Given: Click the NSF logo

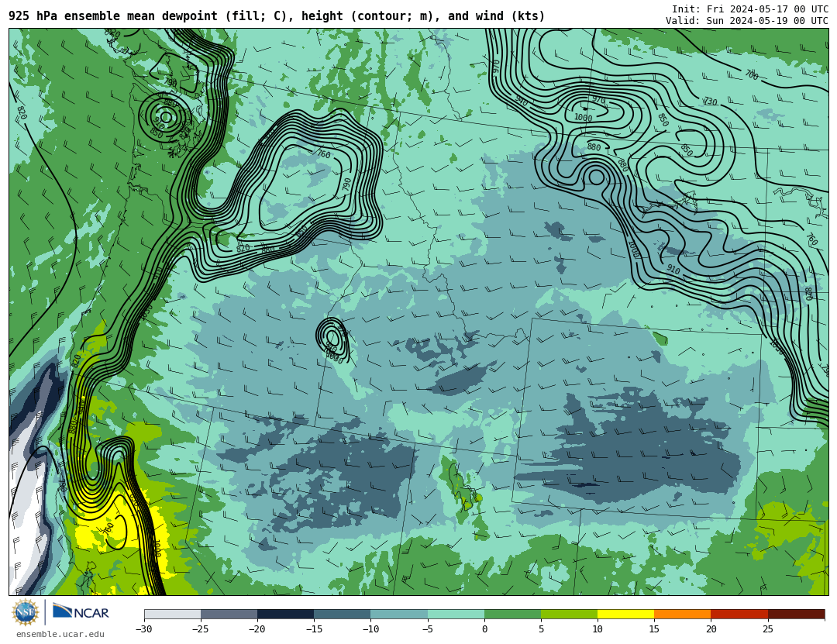Looking at the screenshot, I should (x=26, y=612).
